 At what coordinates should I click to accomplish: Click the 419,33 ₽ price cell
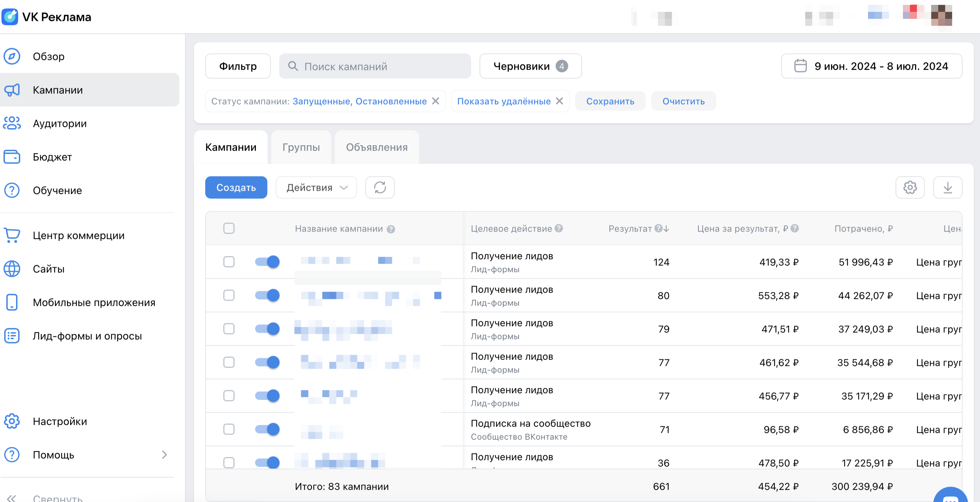[779, 262]
